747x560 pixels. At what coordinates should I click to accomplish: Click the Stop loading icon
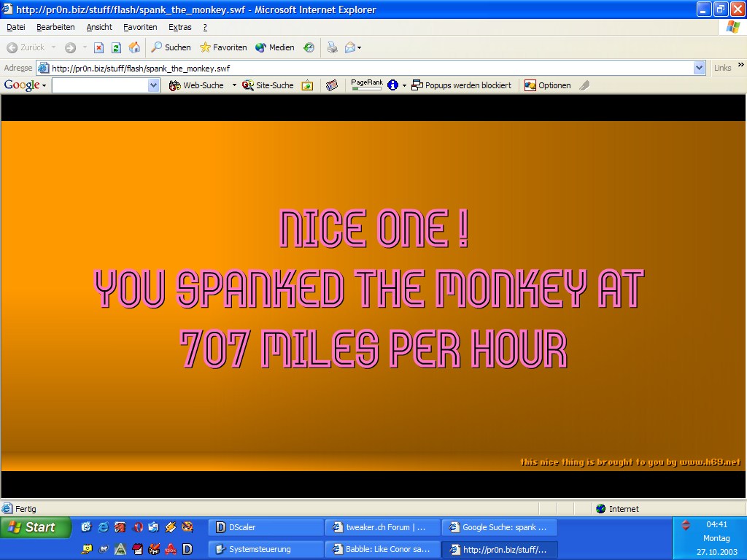click(x=98, y=47)
